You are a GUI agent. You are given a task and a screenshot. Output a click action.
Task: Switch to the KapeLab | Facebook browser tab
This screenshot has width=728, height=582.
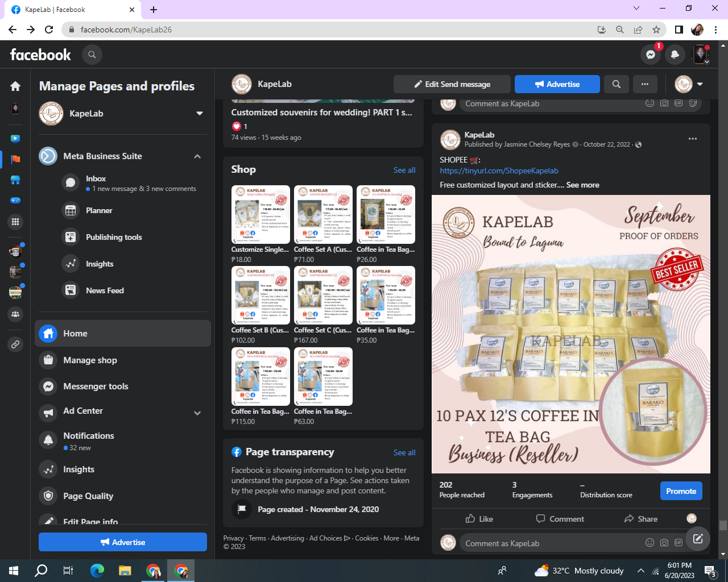(73, 9)
